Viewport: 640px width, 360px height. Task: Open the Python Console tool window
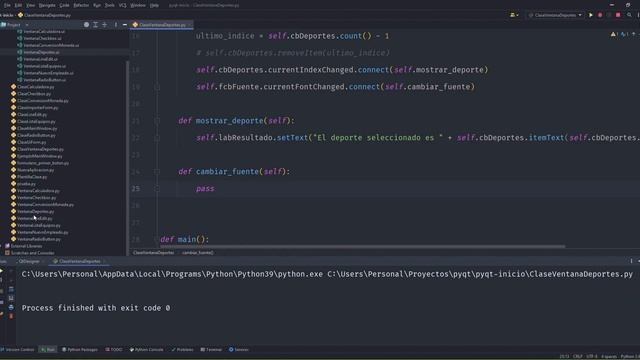tap(146, 350)
